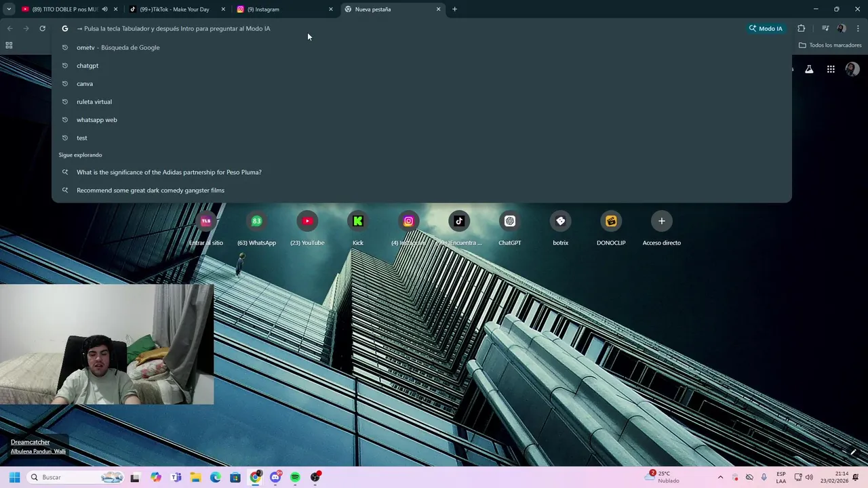Open the Entrar al sitio shortcut tile
This screenshot has height=488, width=868.
point(205,228)
